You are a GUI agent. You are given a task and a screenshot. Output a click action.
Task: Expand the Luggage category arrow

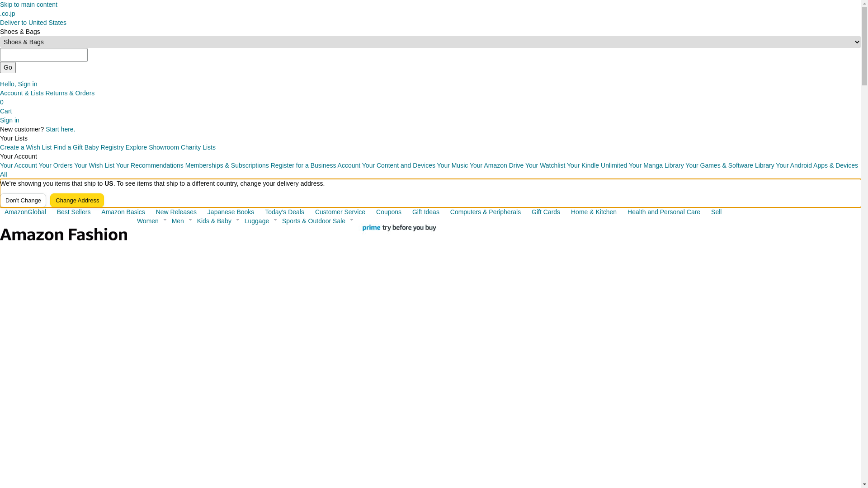pos(275,220)
